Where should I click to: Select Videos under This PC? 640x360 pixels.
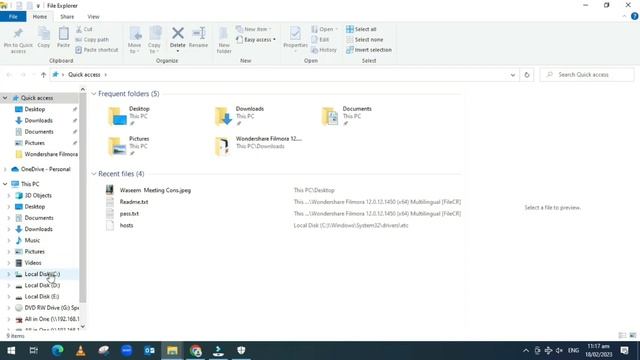coord(33,263)
